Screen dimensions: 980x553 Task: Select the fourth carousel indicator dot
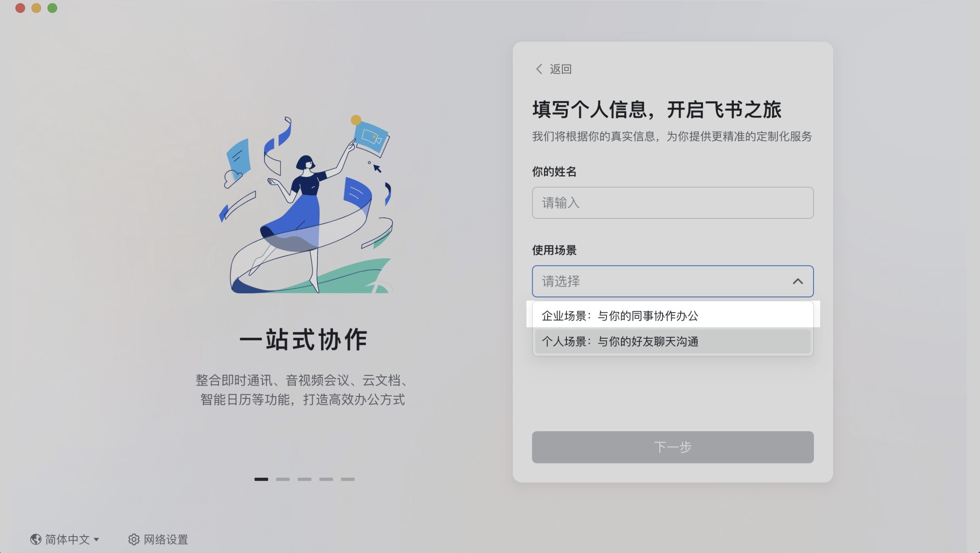point(327,479)
